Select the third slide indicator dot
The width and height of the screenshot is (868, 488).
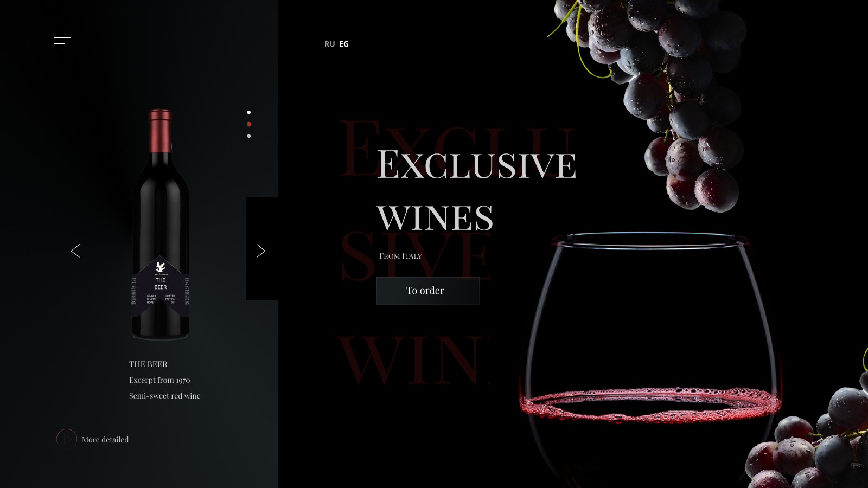[x=249, y=136]
